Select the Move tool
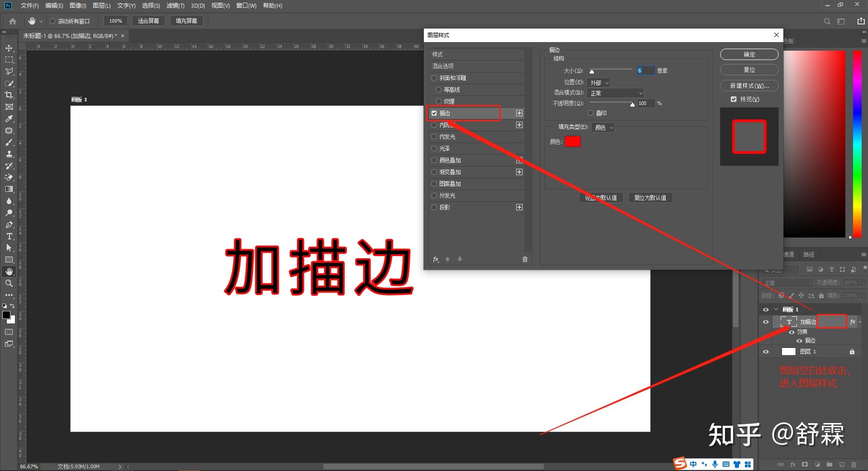 [9, 48]
